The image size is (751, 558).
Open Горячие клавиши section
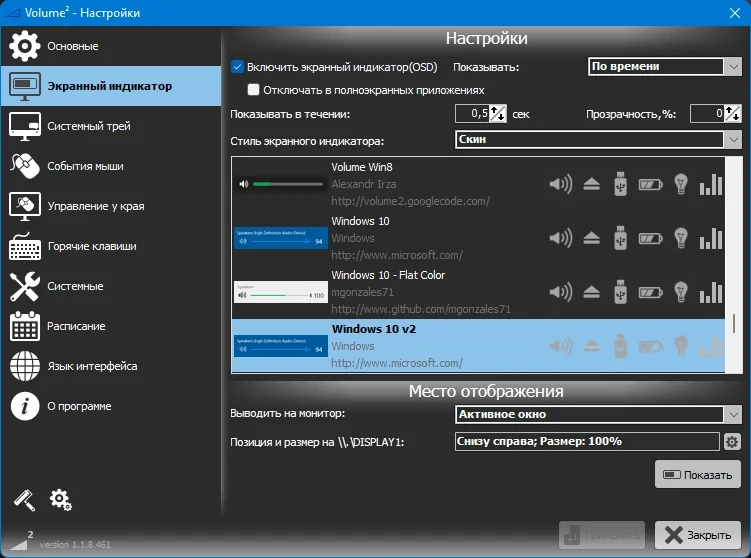tap(110, 246)
